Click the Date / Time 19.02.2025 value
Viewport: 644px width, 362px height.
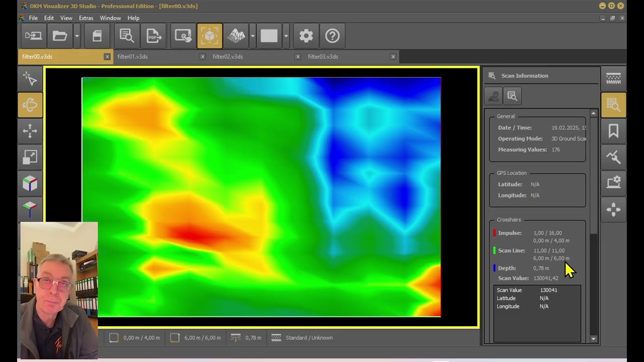pyautogui.click(x=569, y=128)
